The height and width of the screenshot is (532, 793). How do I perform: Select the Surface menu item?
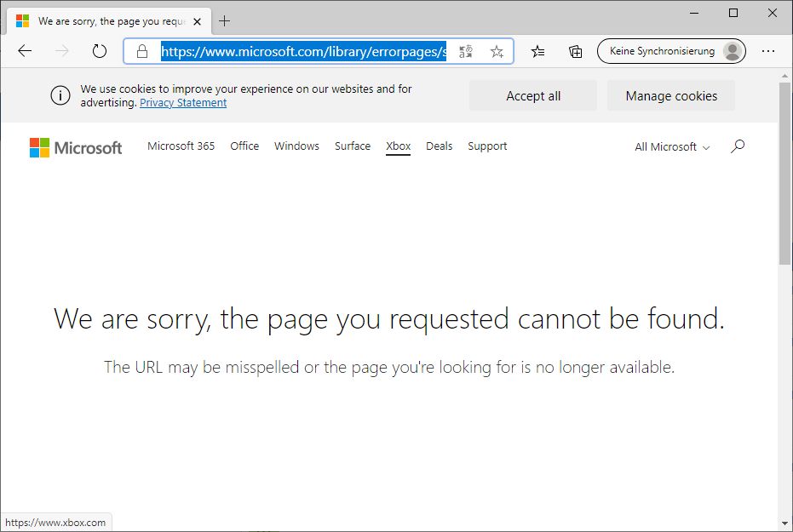tap(352, 146)
